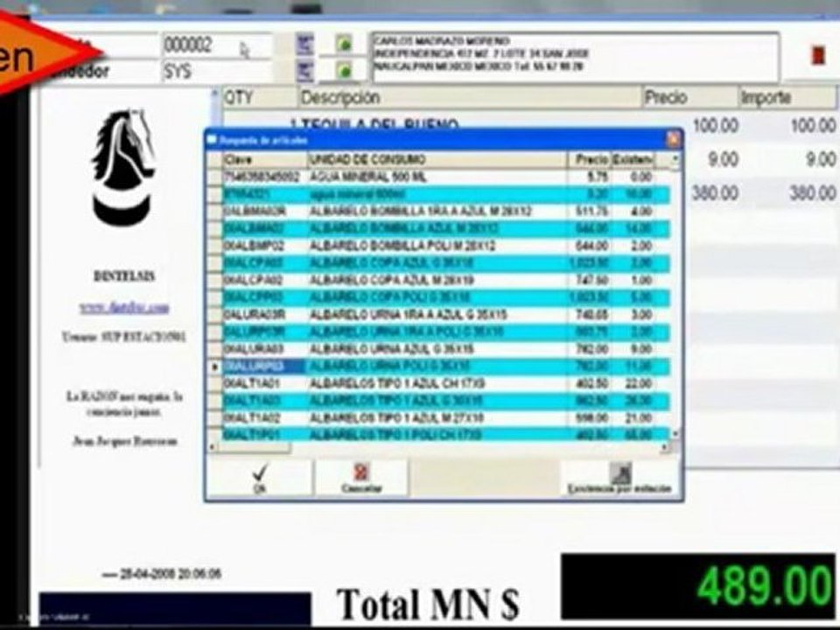840x630 pixels.
Task: Click price 402.50 in the dialog list
Action: pos(591,383)
